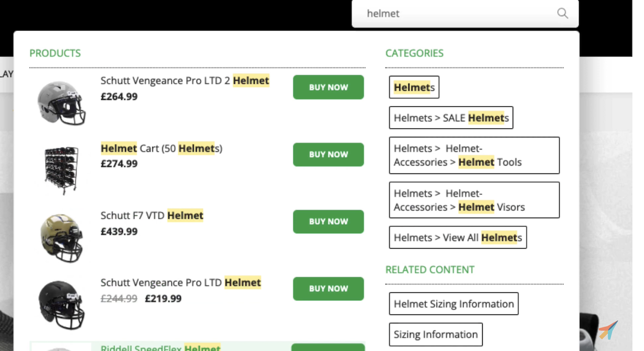Click the £274.99 price text
Screen dimensions: 644x351
click(119, 163)
